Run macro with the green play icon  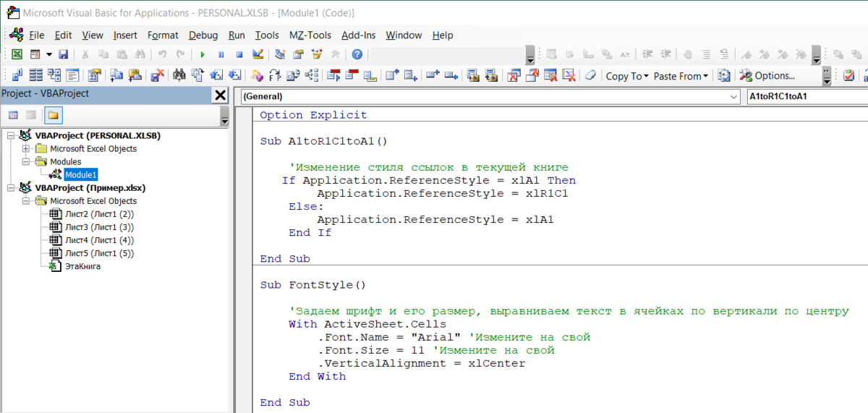[x=203, y=54]
